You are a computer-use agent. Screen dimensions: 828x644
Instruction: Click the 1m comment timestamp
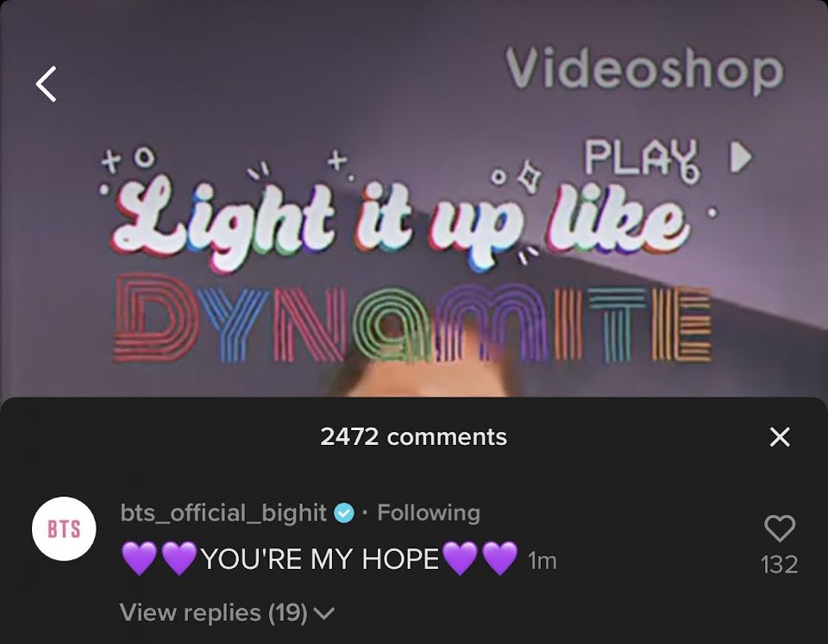[x=543, y=560]
